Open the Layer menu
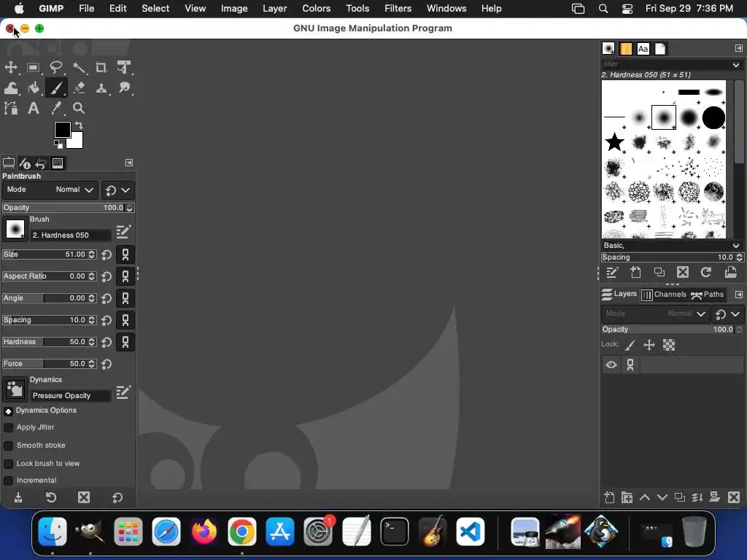 tap(275, 9)
